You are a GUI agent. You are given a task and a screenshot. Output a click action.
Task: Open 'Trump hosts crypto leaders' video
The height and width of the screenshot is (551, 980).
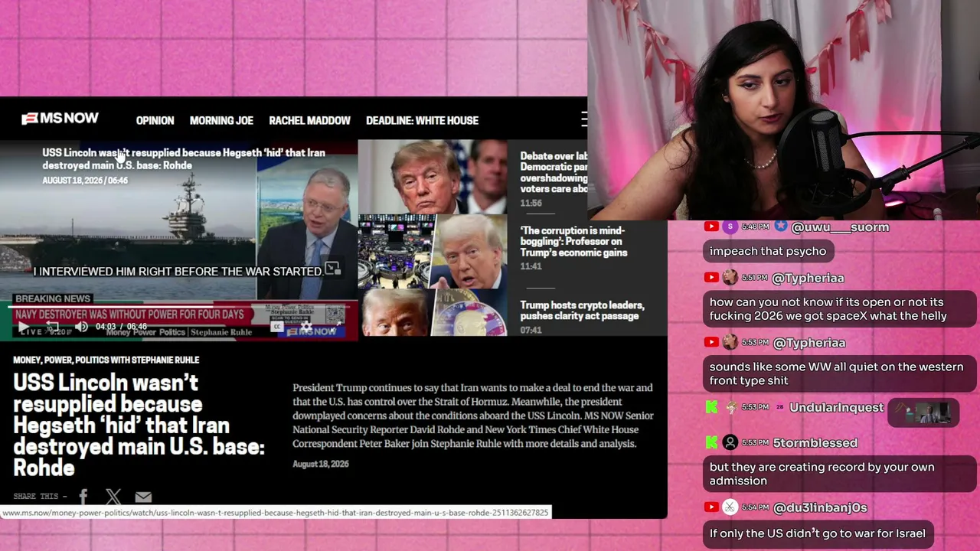coord(582,311)
